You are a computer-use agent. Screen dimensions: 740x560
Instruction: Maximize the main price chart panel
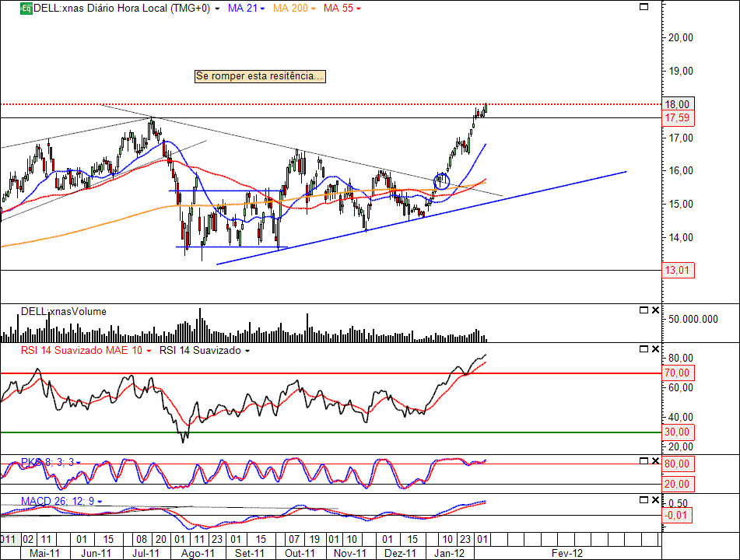point(644,6)
